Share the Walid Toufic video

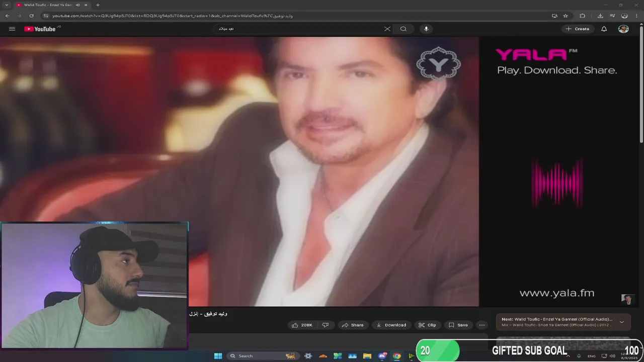(353, 325)
